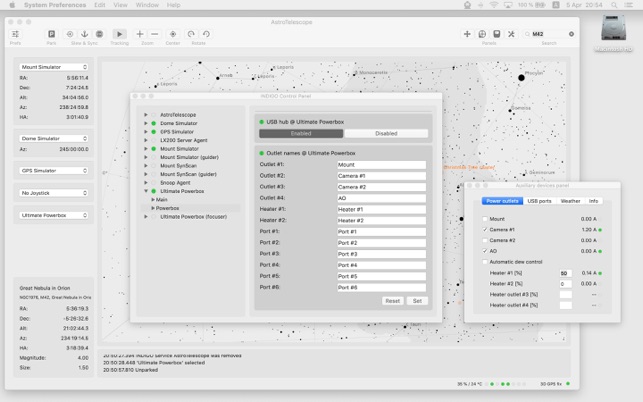Select the 'Ultimate Powerbox' selected log line
Image resolution: width=643 pixels, height=402 pixels.
154,363
